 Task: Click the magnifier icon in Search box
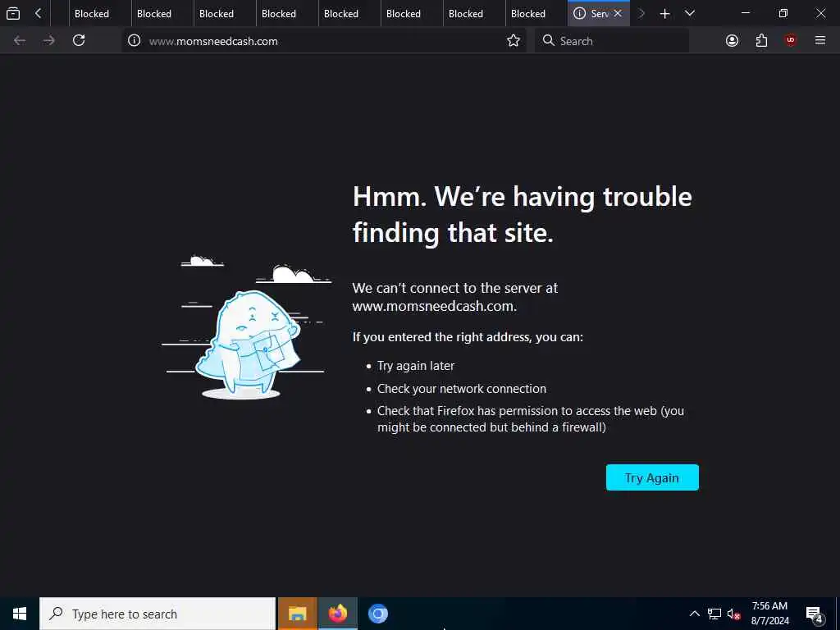click(548, 41)
